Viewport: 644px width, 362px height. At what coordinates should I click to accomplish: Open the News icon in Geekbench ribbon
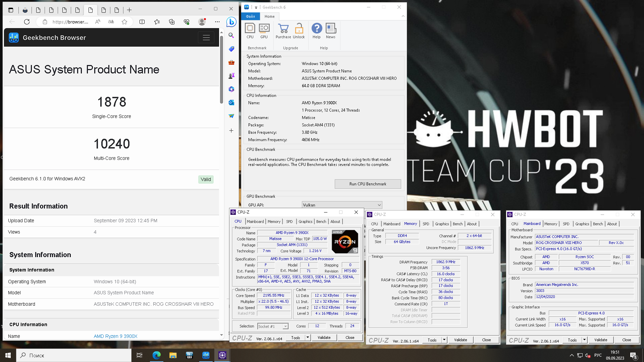tap(331, 31)
